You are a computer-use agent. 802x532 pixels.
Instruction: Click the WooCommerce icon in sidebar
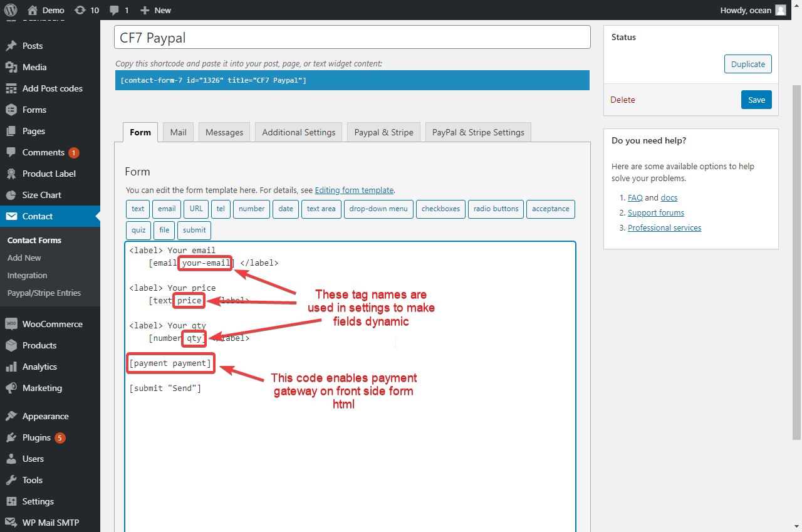click(x=11, y=324)
